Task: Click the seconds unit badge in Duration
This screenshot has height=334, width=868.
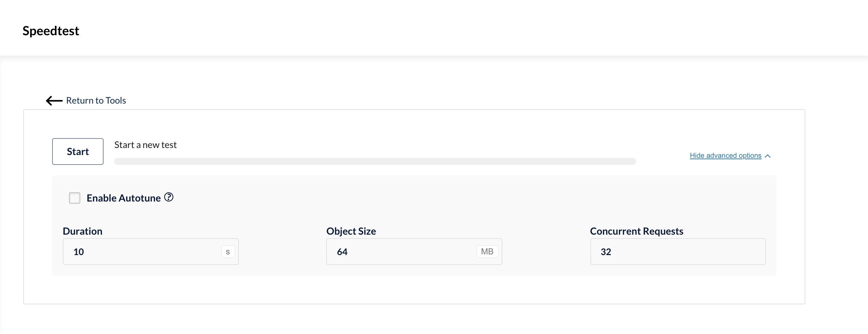Action: [228, 252]
